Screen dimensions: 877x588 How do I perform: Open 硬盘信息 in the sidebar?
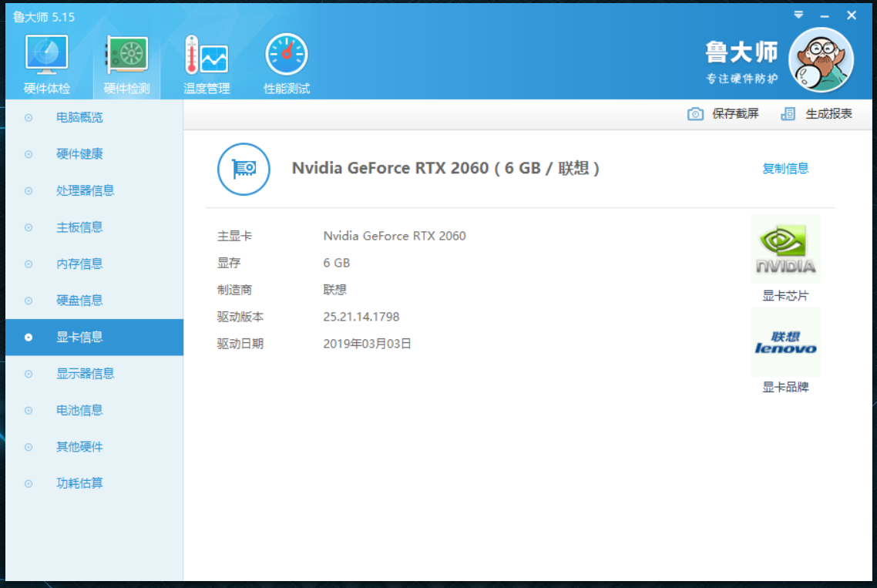tap(95, 301)
